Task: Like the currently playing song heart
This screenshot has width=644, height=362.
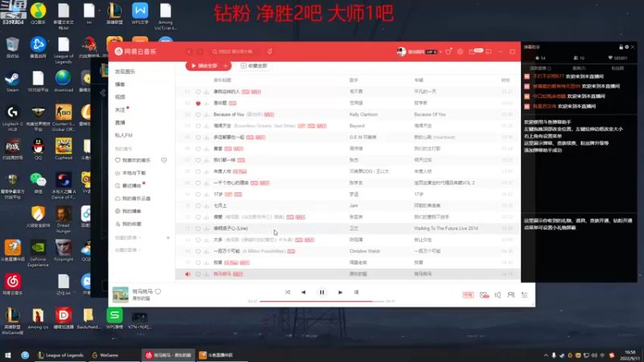Action: point(158,291)
